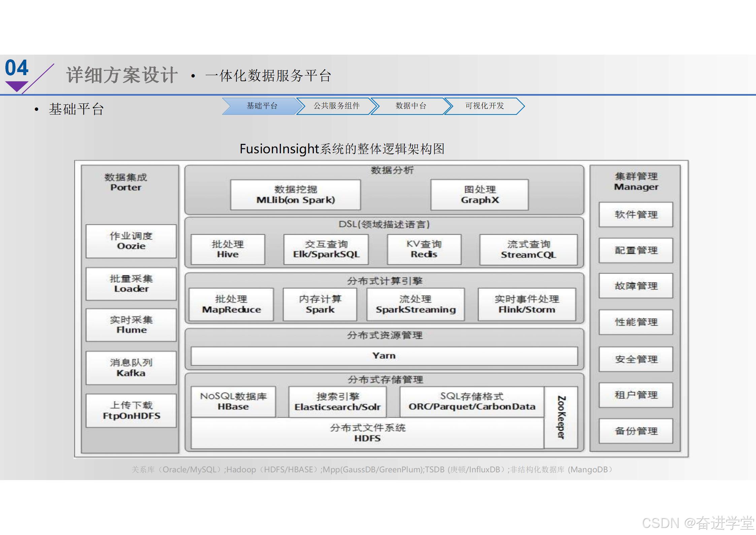Click the 消息队列 Kafka box
756x535 pixels.
(131, 368)
